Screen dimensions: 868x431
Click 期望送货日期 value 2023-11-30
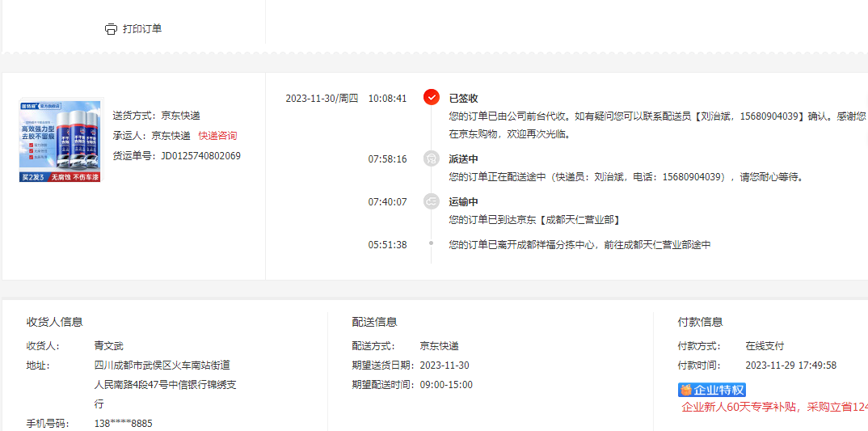click(445, 366)
